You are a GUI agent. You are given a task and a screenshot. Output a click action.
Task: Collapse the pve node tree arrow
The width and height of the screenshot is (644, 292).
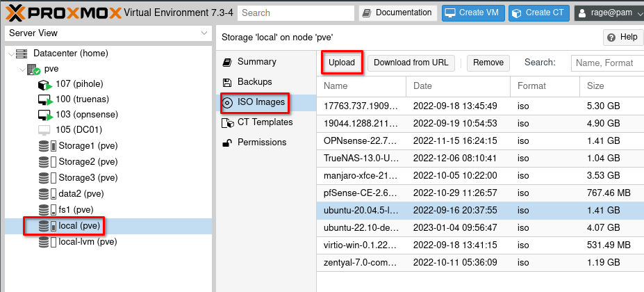[22, 69]
